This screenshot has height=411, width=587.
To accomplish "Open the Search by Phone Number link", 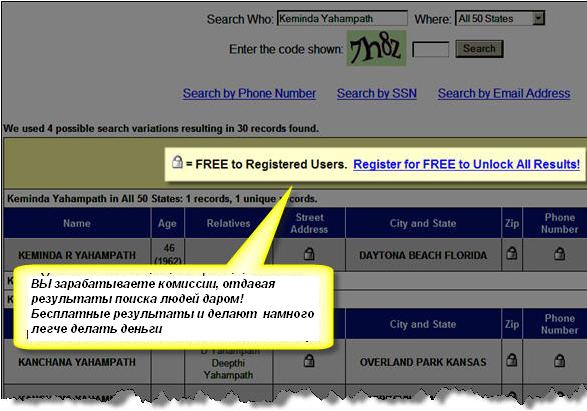I will 249,93.
